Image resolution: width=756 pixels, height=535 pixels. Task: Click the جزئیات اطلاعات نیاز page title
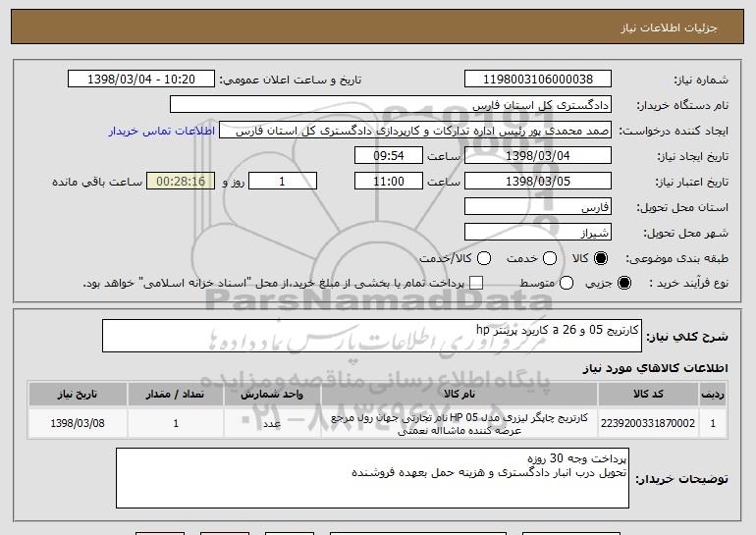click(x=670, y=27)
